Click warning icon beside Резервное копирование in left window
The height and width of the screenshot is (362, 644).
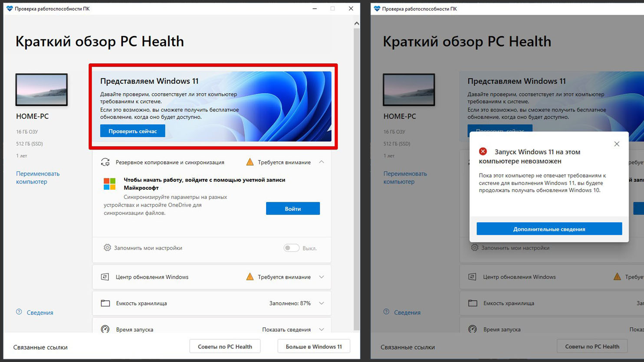[x=250, y=162]
